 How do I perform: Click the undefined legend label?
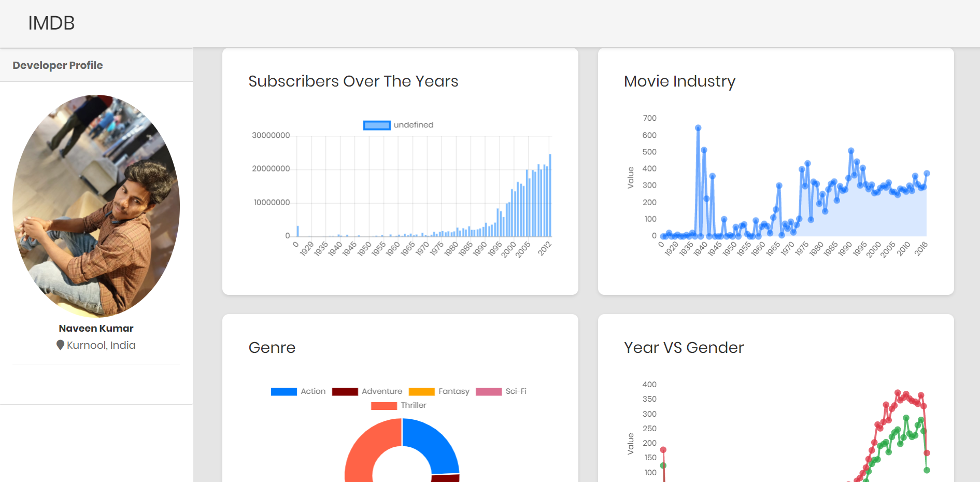(413, 125)
